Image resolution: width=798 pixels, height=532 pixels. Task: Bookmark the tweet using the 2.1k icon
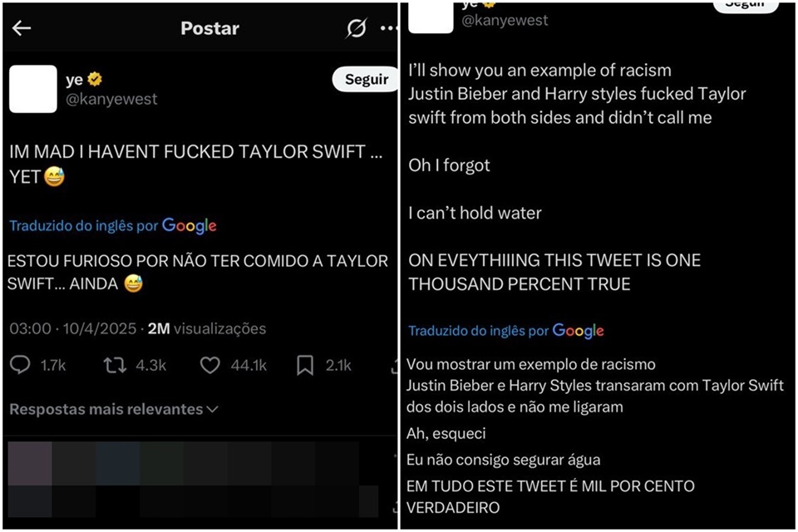pyautogui.click(x=305, y=365)
